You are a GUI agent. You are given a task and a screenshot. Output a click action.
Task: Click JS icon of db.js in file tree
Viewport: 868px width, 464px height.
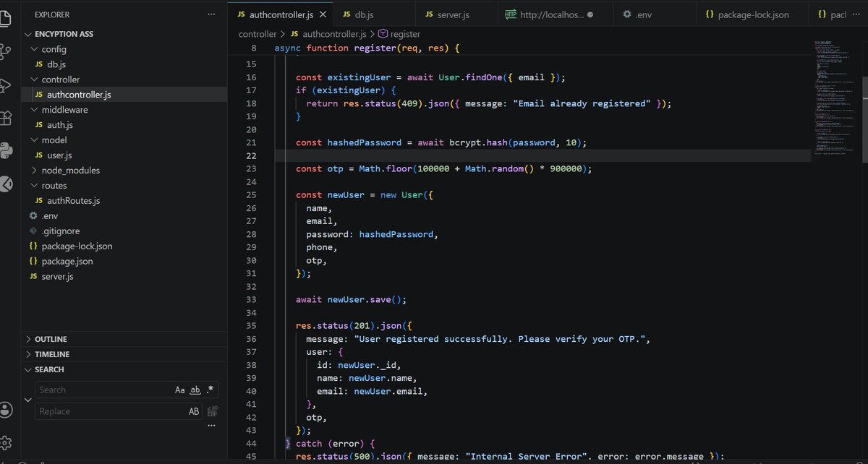click(40, 64)
